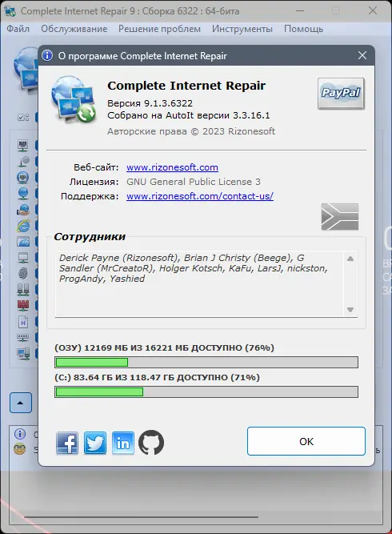
Task: Open the Файл menu
Action: pos(18,29)
